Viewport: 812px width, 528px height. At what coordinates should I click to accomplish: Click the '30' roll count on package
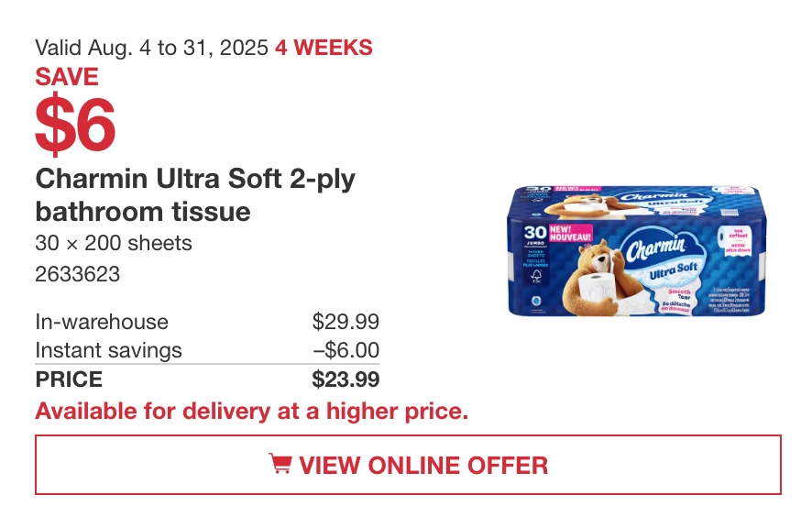click(x=535, y=232)
